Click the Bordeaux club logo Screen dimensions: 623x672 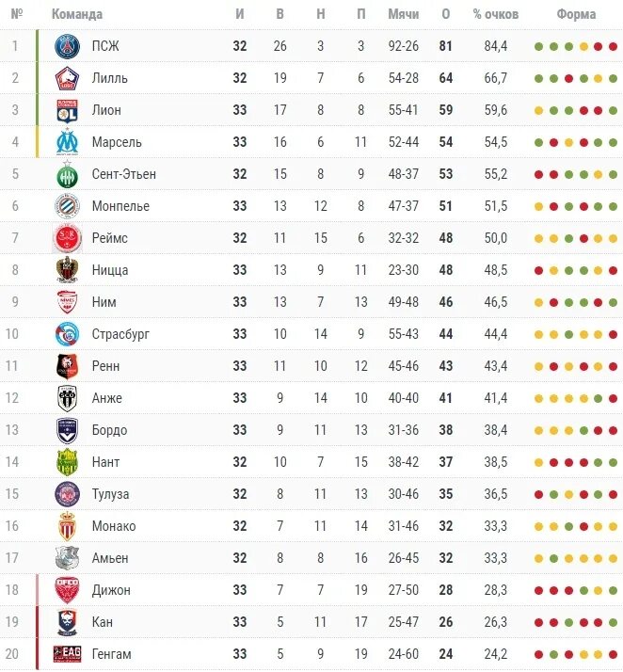[67, 430]
